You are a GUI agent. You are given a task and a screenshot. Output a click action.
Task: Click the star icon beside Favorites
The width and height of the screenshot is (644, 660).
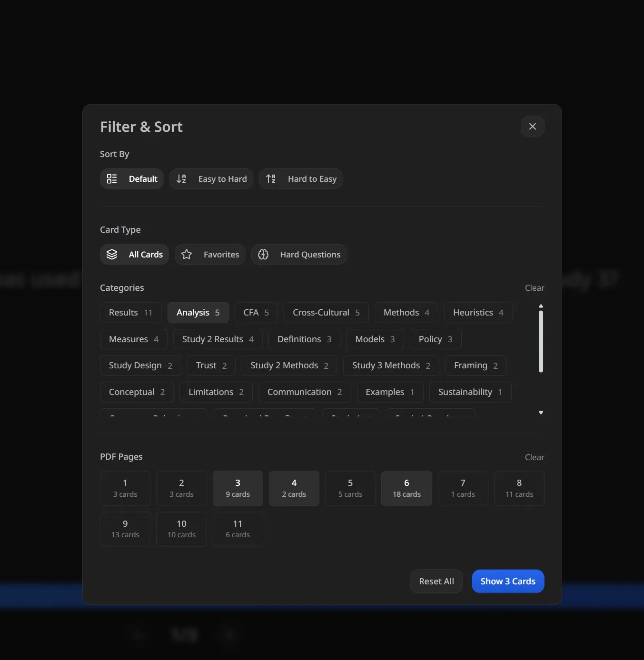point(186,254)
